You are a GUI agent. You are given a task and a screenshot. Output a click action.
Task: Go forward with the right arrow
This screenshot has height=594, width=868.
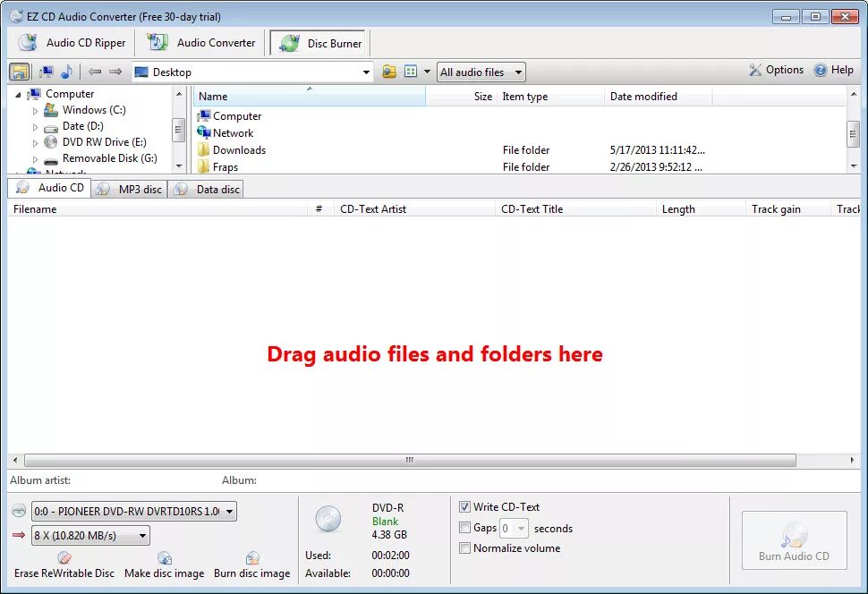[115, 72]
